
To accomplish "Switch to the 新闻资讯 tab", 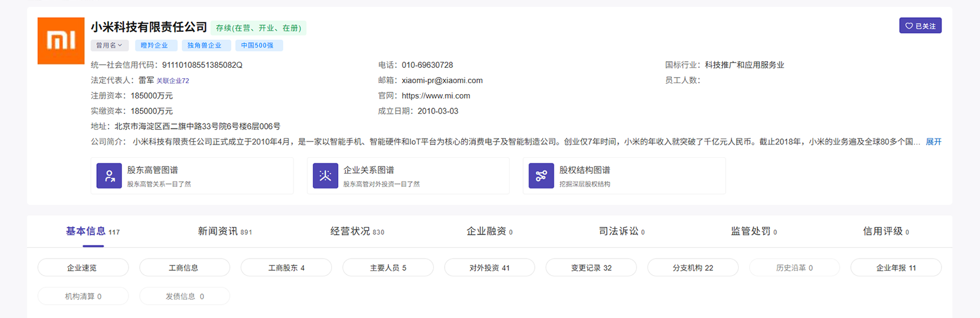I will click(x=225, y=231).
